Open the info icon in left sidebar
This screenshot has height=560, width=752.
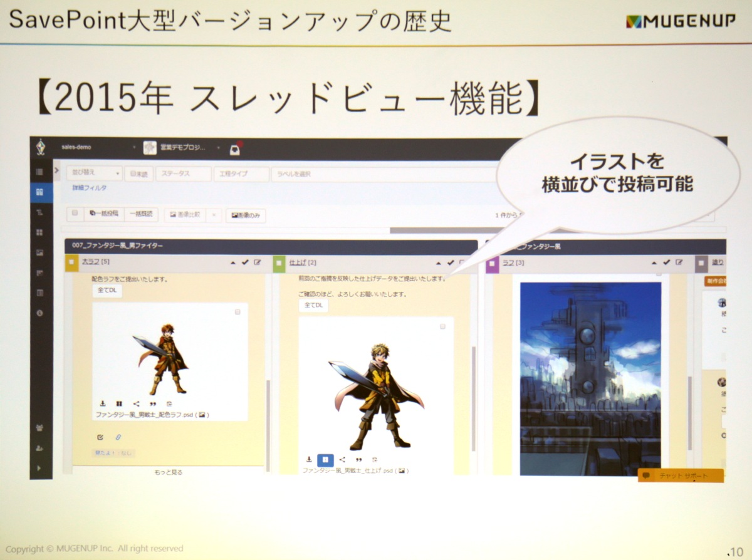40,313
